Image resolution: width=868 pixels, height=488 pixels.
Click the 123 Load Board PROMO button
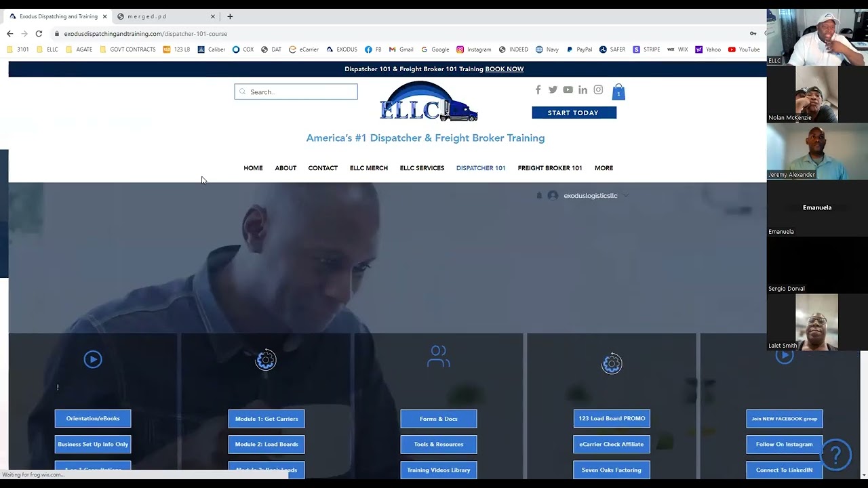pos(612,419)
